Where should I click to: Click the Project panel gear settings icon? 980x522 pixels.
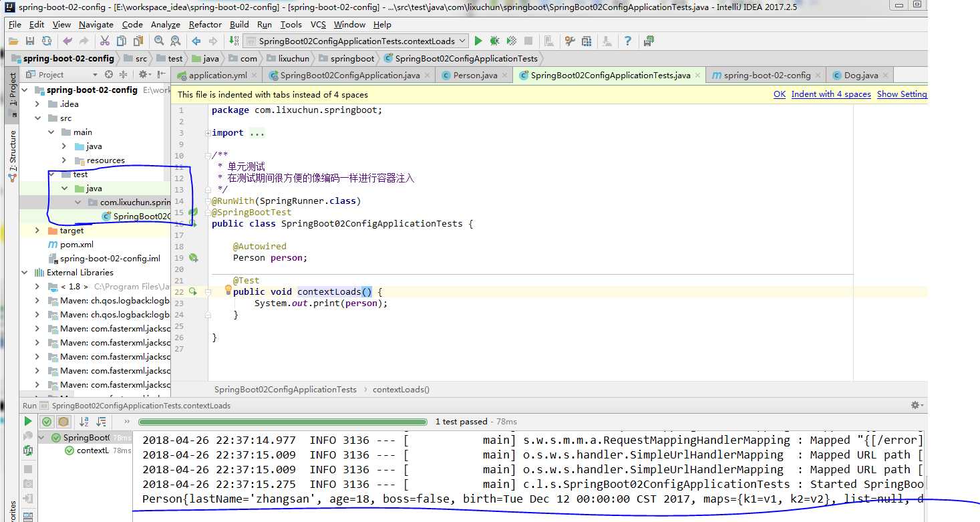[142, 75]
